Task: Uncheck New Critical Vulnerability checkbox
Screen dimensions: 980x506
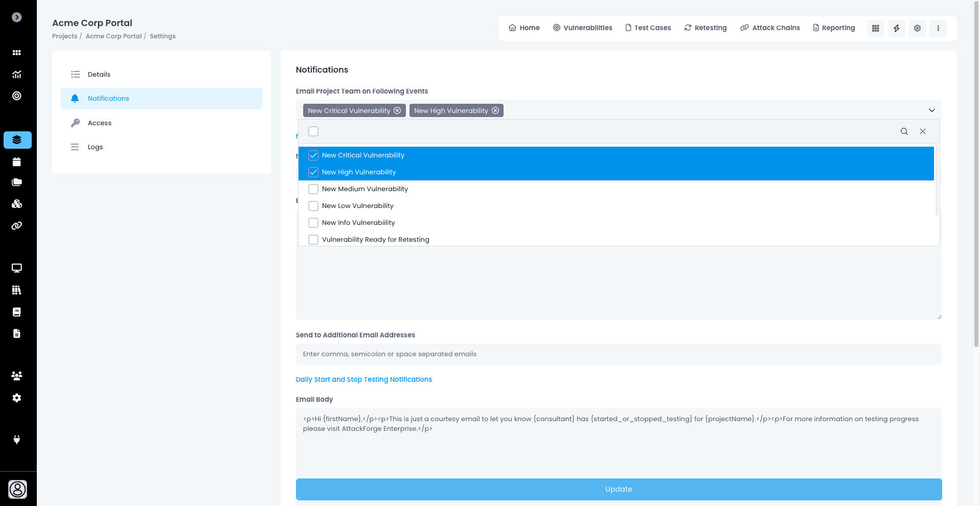Action: [x=313, y=155]
